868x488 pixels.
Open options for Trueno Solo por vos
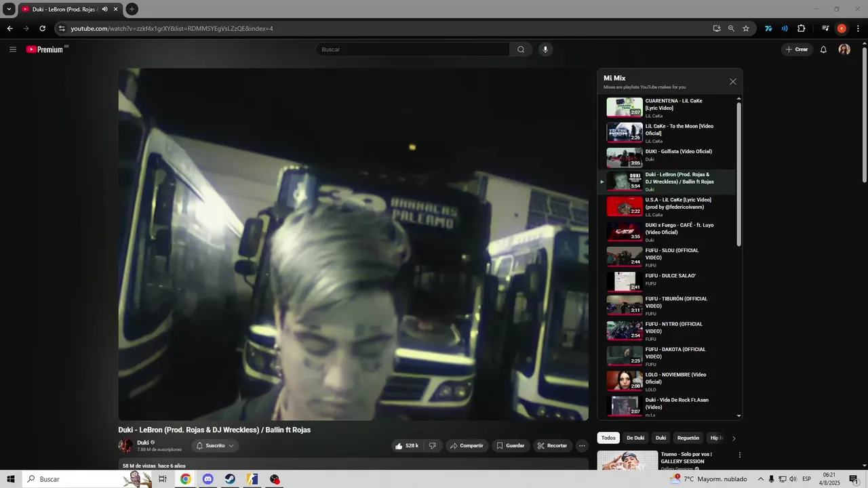click(740, 455)
